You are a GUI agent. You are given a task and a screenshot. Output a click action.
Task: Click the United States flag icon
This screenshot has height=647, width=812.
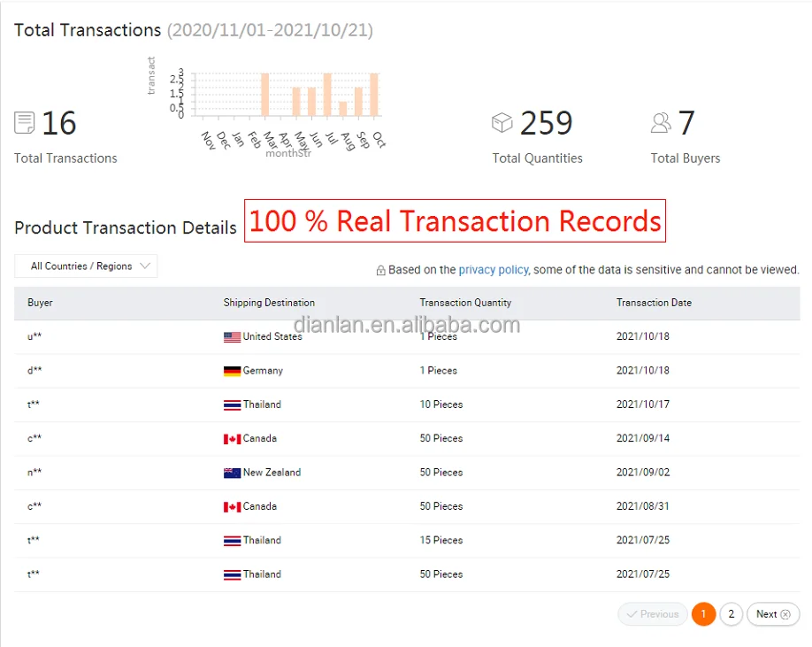pos(232,336)
